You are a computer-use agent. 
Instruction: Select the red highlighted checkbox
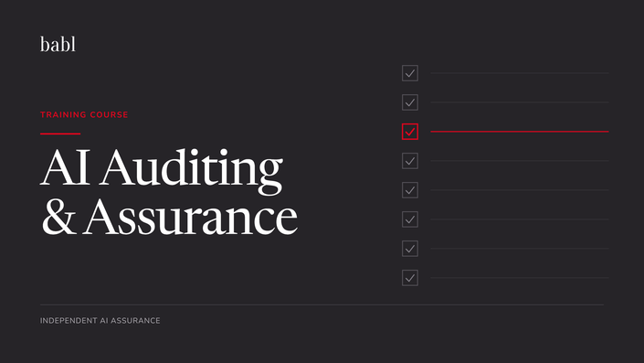(410, 132)
